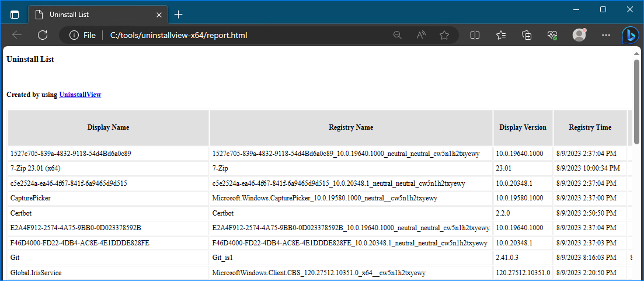Open the profile avatar menu
This screenshot has width=644, height=281.
(x=579, y=35)
